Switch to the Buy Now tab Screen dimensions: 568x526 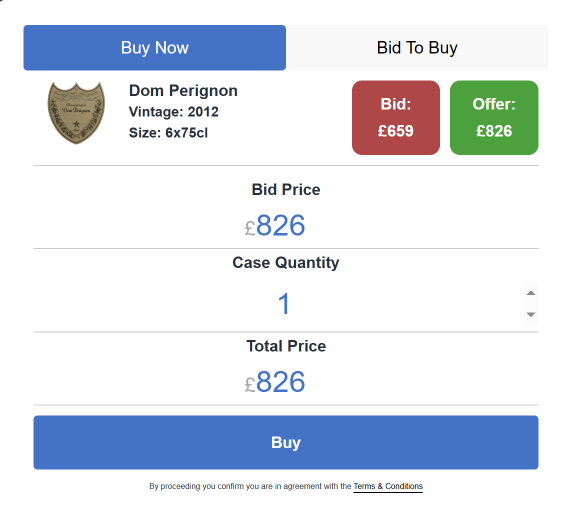[155, 48]
